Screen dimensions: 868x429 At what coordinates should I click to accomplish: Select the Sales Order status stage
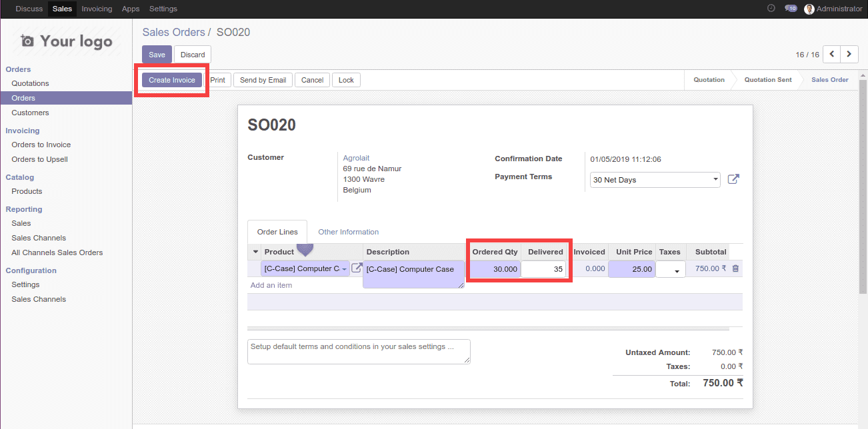[x=829, y=80]
